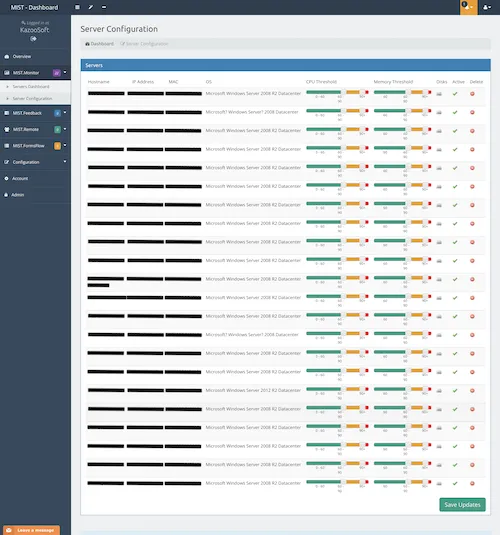
Task: Expand the MIST.Remote sidebar menu
Action: [35, 129]
